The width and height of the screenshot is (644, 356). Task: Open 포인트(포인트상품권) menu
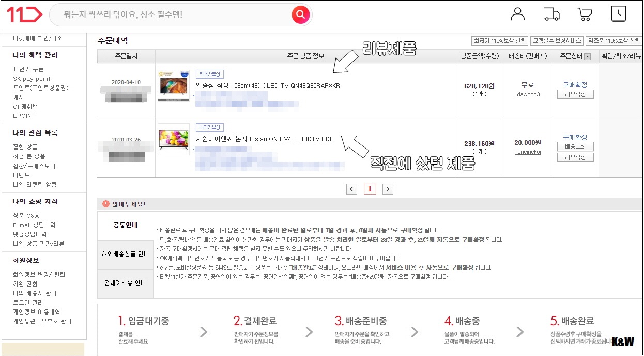click(x=41, y=88)
